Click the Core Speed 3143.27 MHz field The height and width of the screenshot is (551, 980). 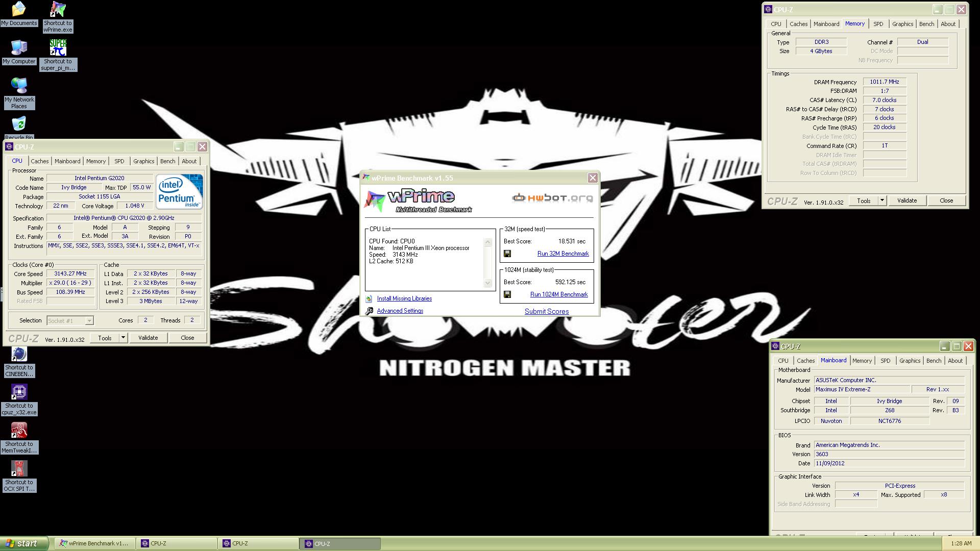point(70,273)
